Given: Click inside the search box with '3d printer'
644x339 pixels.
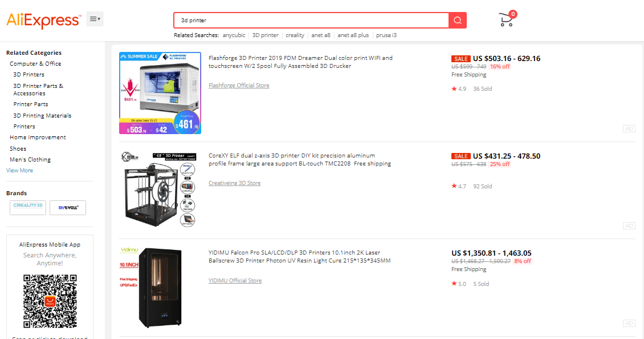Looking at the screenshot, I should coord(311,20).
